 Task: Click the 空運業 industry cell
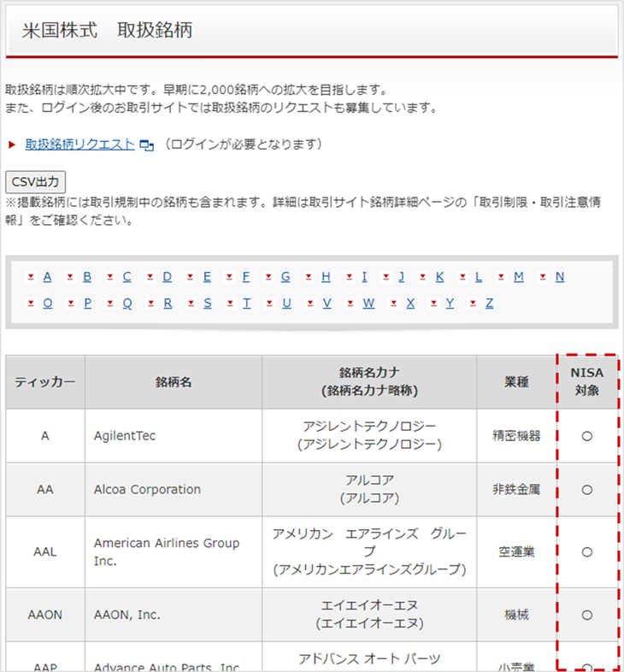click(x=516, y=552)
